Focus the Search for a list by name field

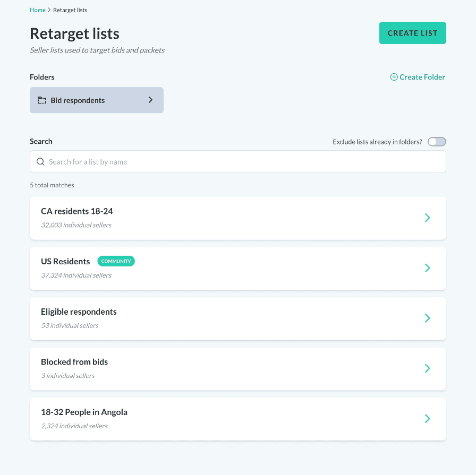(x=237, y=162)
